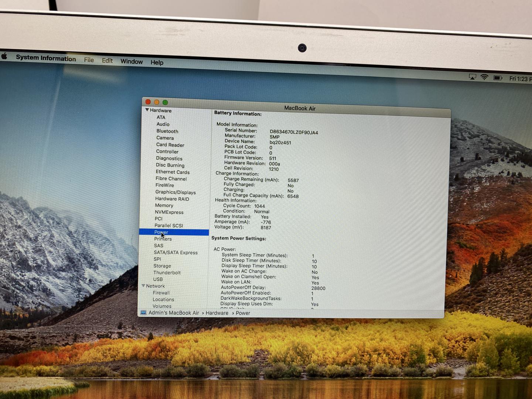Click the clock showing Fri 1:23
The image size is (532, 399).
point(520,79)
